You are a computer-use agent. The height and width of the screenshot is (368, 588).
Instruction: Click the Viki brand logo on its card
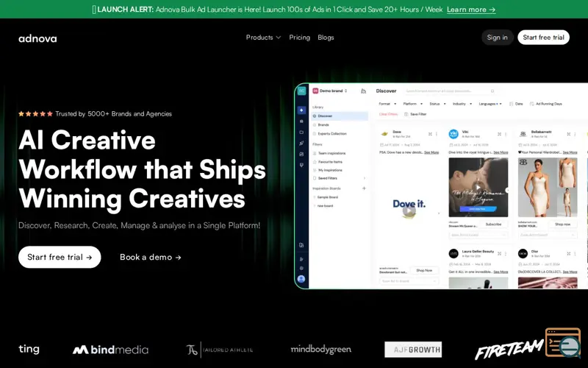[x=453, y=134]
